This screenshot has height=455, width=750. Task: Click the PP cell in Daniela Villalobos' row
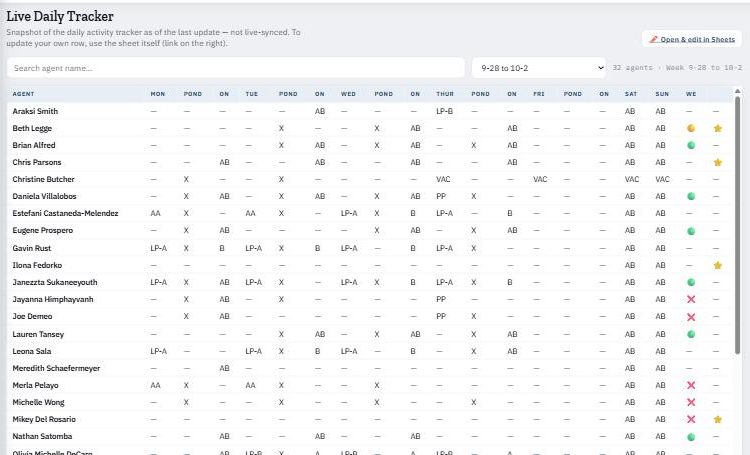click(x=441, y=196)
